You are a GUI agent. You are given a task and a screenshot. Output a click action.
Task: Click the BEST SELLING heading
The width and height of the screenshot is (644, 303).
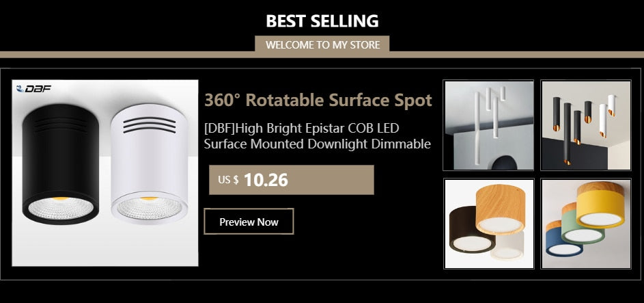coord(322,21)
